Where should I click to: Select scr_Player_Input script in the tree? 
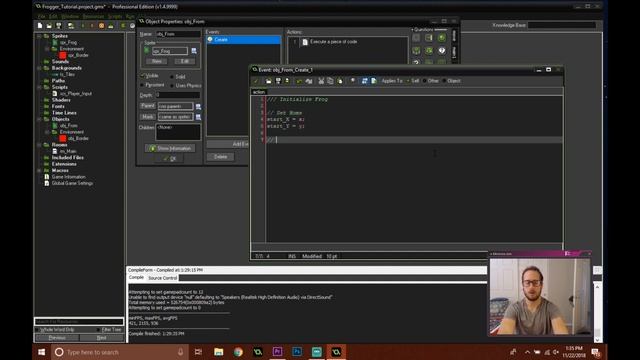click(76, 93)
